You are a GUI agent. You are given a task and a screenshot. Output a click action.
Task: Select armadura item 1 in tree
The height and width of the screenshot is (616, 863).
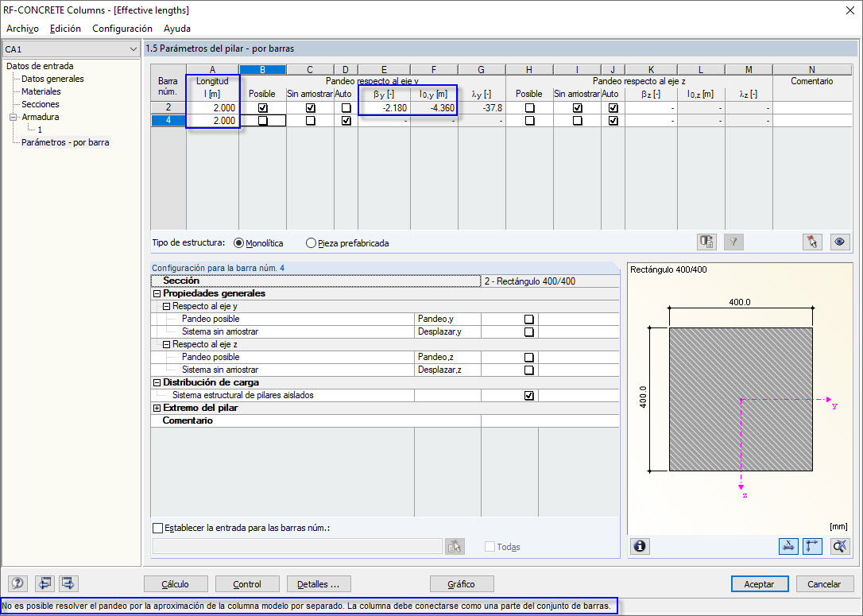tap(40, 130)
